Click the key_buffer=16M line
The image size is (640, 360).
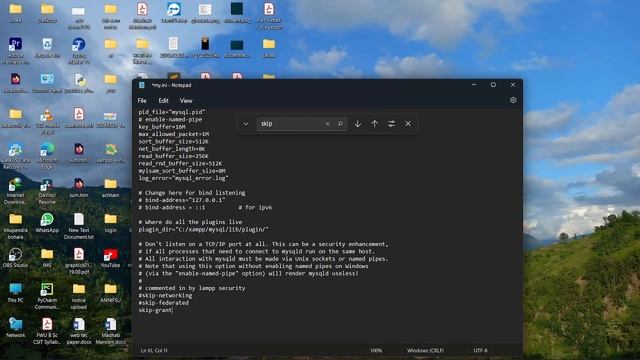pos(162,127)
